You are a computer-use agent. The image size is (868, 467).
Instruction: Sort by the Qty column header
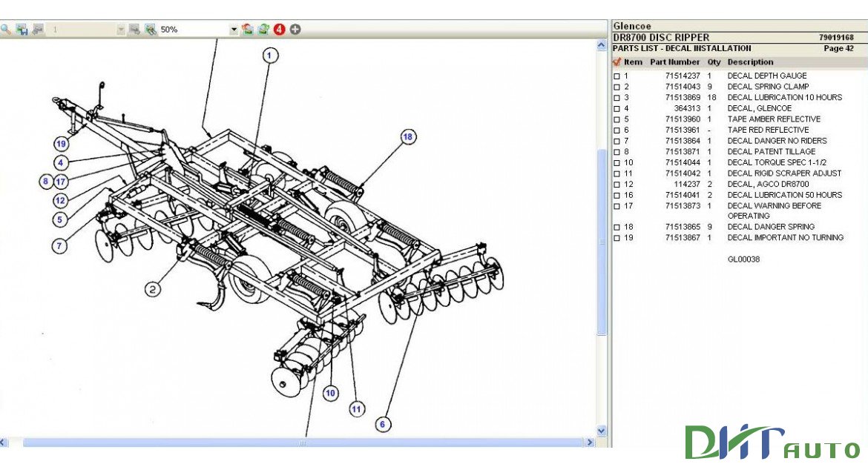coord(714,62)
